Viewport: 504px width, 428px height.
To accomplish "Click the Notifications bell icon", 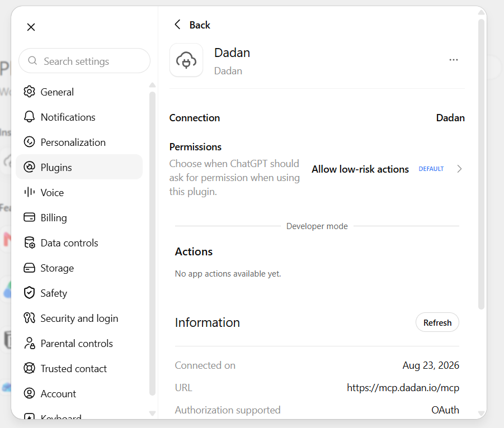I will coord(29,117).
